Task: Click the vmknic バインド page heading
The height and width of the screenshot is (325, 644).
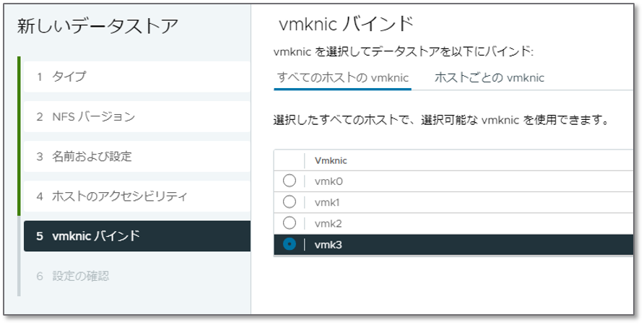Action: point(346,24)
